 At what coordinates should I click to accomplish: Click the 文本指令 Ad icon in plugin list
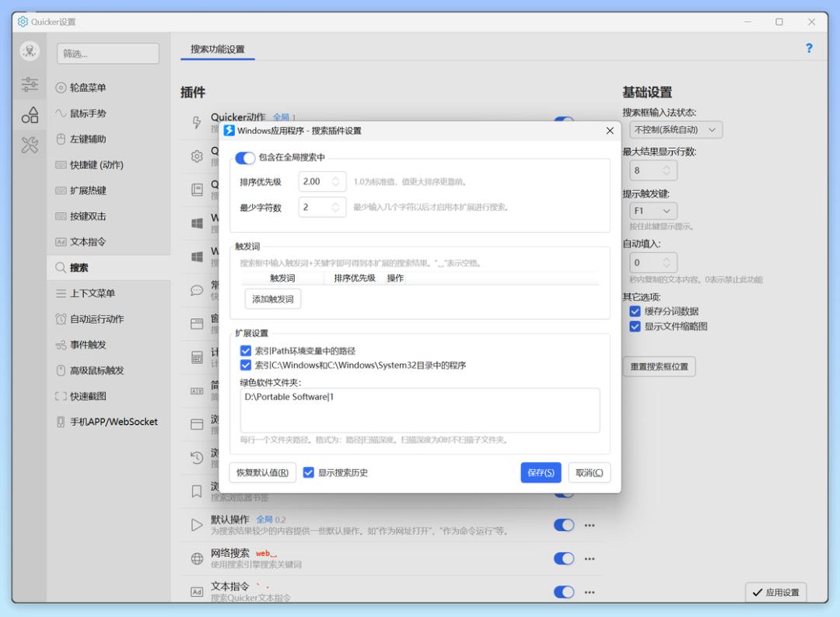197,592
